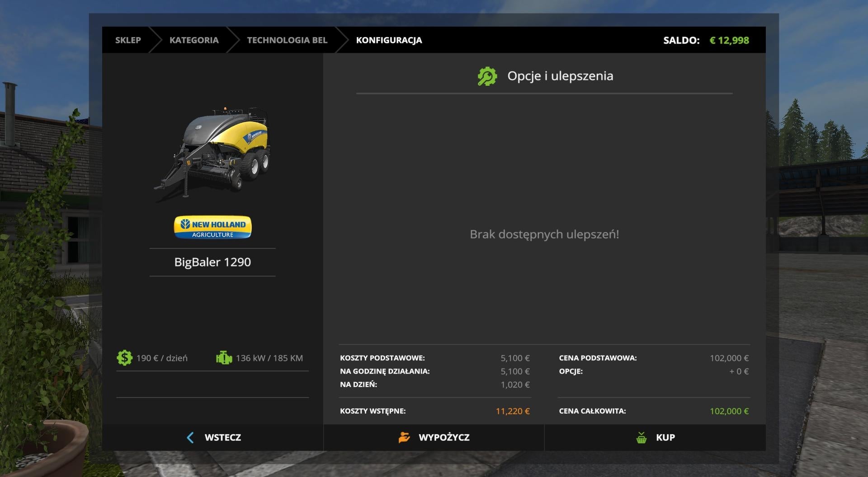The width and height of the screenshot is (868, 477).
Task: Go to the KATEGORIA breadcrumb
Action: click(x=194, y=40)
